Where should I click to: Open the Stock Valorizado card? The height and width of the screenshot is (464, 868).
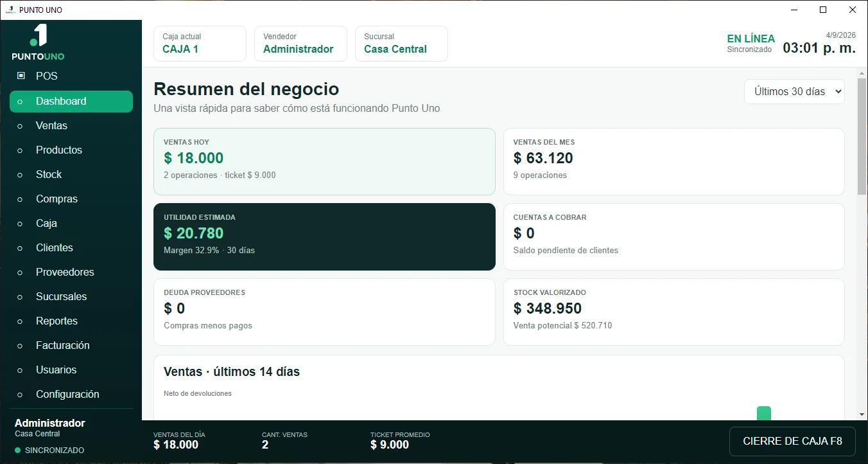[674, 312]
